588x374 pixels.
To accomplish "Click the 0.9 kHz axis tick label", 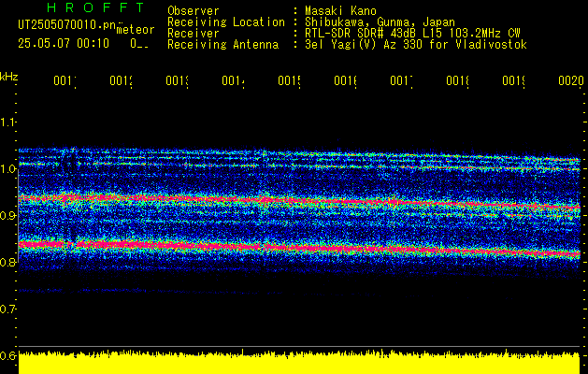I will click(7, 215).
